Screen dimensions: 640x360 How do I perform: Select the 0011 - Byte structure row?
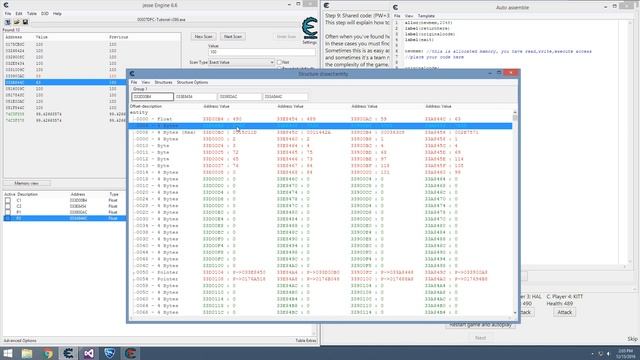[x=320, y=153]
